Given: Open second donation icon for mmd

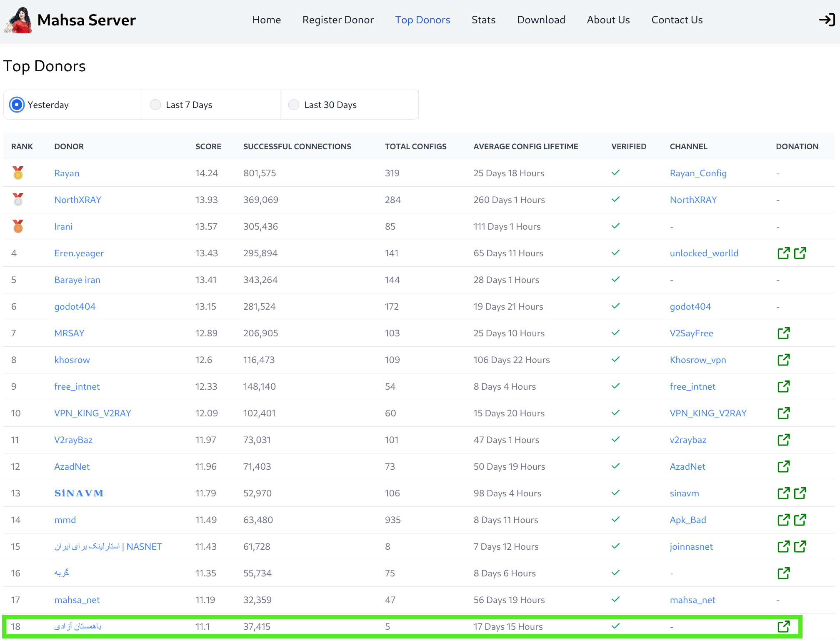Looking at the screenshot, I should [800, 520].
